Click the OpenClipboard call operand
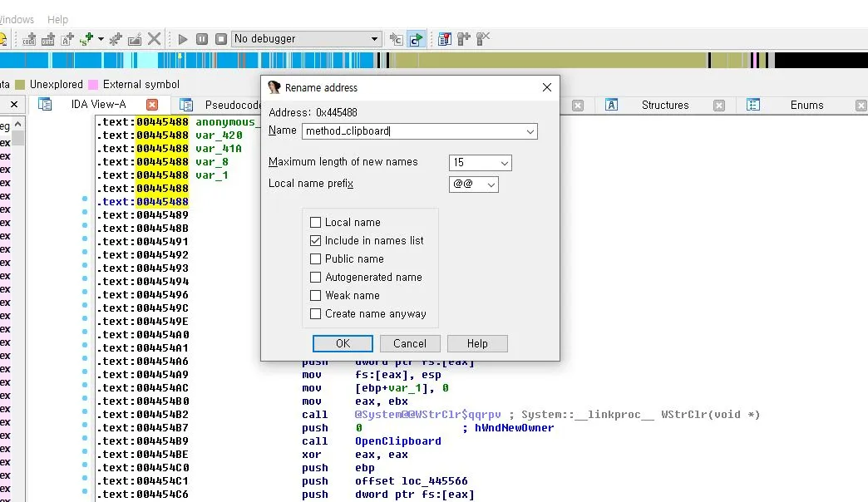 pyautogui.click(x=398, y=441)
